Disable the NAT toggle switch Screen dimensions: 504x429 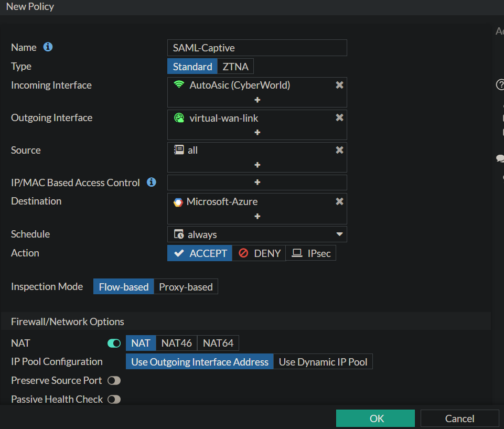point(114,344)
